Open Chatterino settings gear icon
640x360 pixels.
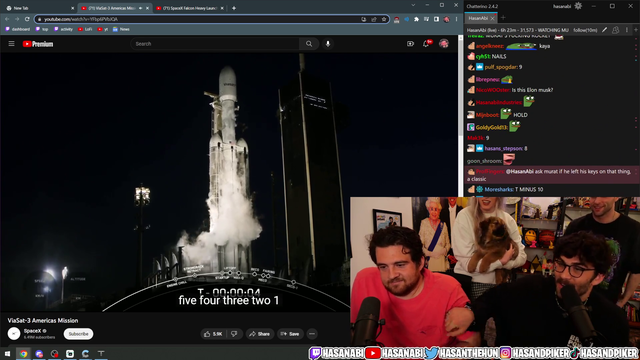click(578, 6)
